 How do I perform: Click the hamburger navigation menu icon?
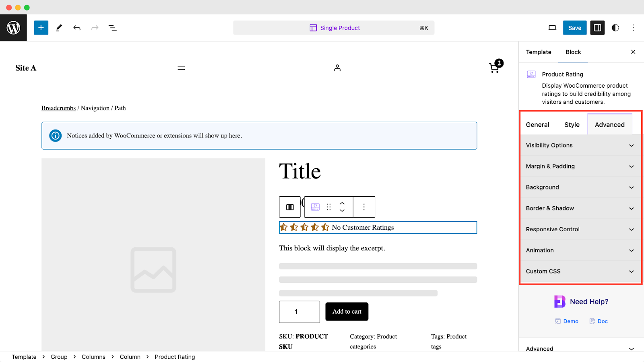tap(182, 68)
